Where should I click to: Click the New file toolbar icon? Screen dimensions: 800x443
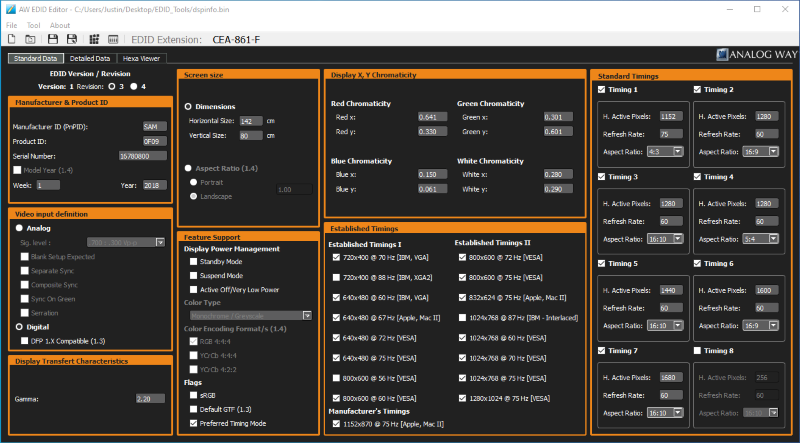tap(11, 39)
